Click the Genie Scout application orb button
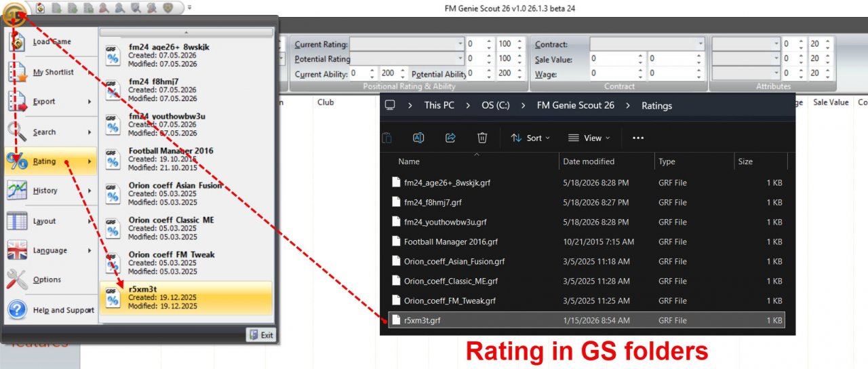 click(x=15, y=14)
